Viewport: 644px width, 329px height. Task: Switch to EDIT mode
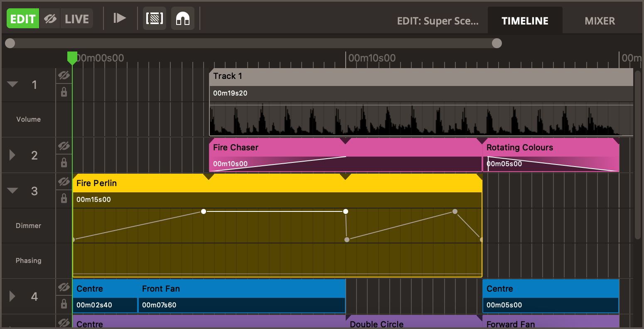(23, 19)
